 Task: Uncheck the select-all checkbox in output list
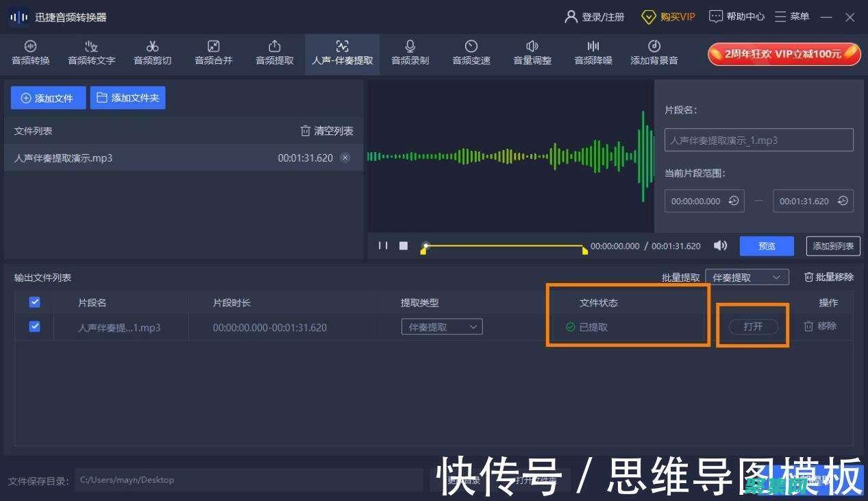pos(34,302)
